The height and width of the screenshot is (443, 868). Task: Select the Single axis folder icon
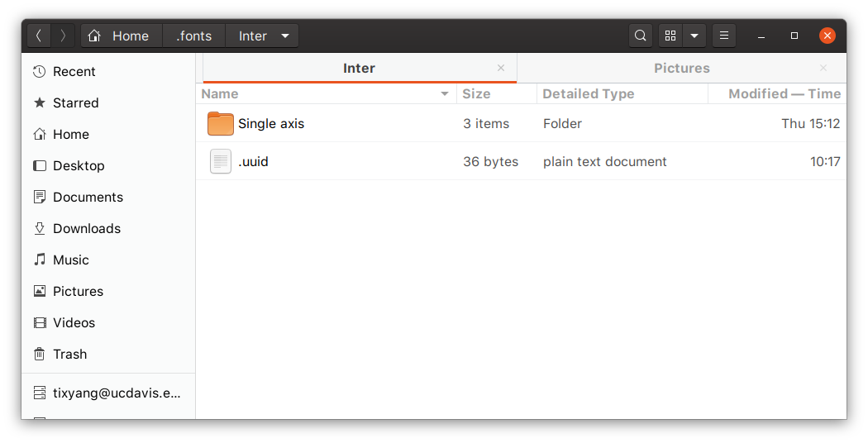[x=221, y=123]
